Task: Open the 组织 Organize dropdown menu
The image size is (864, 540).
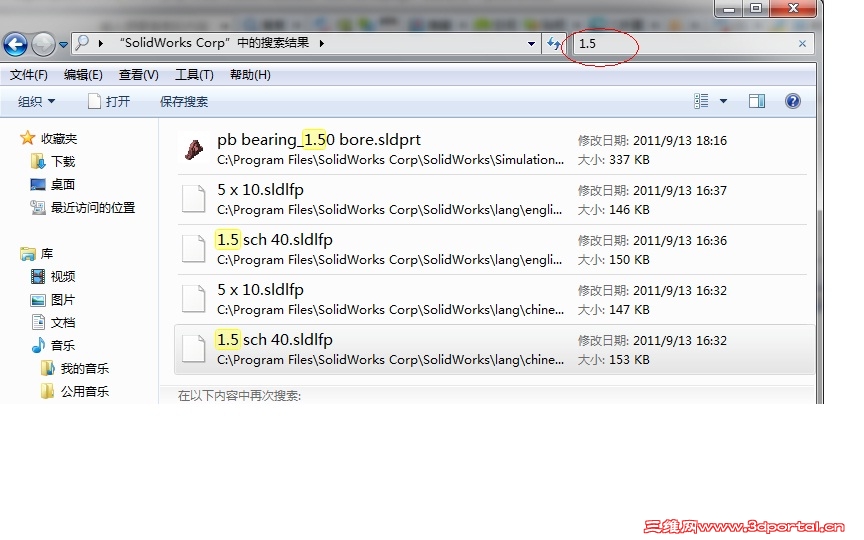Action: (36, 101)
